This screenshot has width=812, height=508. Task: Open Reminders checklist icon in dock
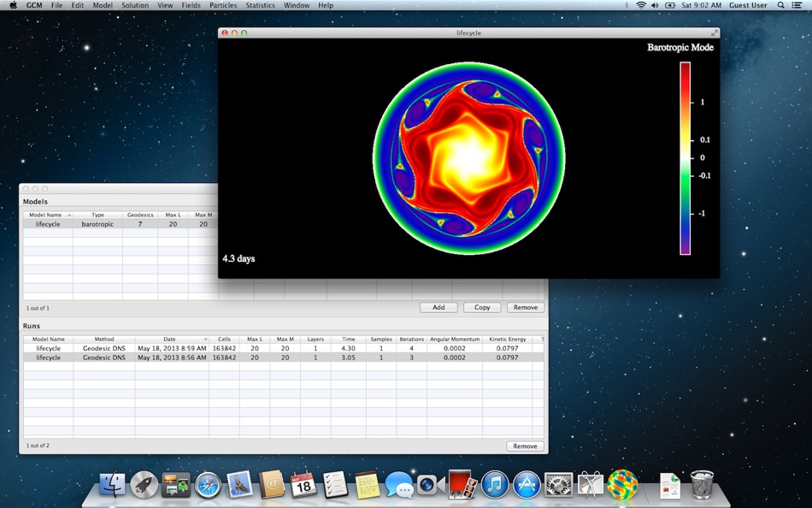click(x=335, y=485)
